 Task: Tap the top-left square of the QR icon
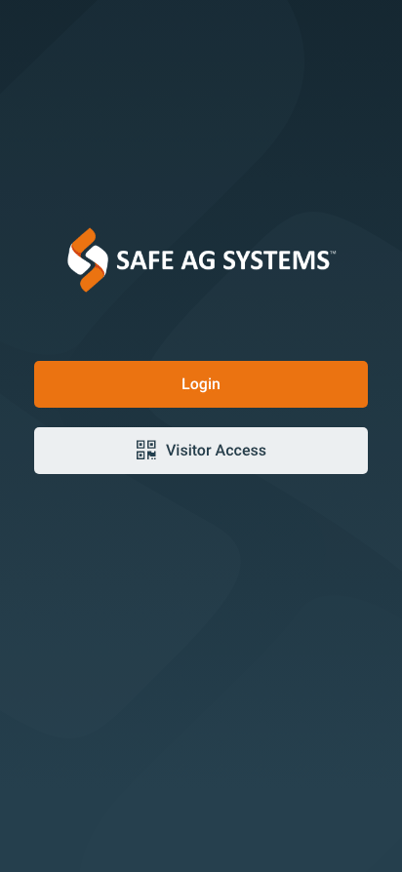pyautogui.click(x=141, y=444)
